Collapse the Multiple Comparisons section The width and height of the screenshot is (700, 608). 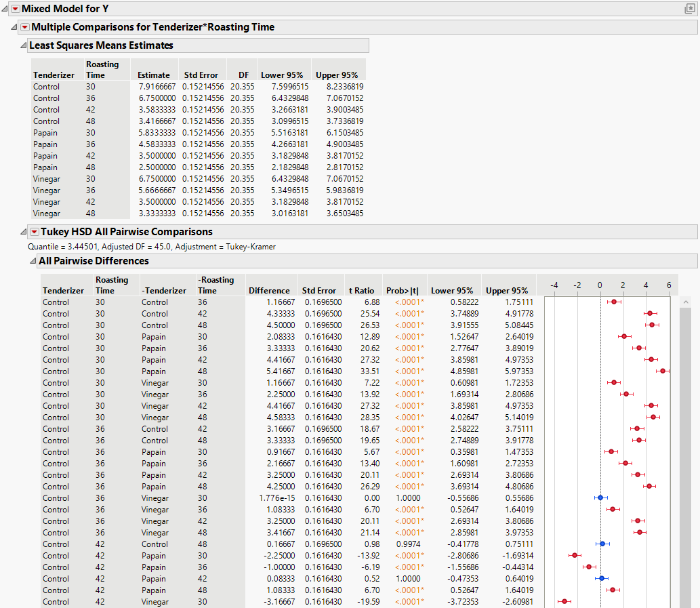click(15, 27)
